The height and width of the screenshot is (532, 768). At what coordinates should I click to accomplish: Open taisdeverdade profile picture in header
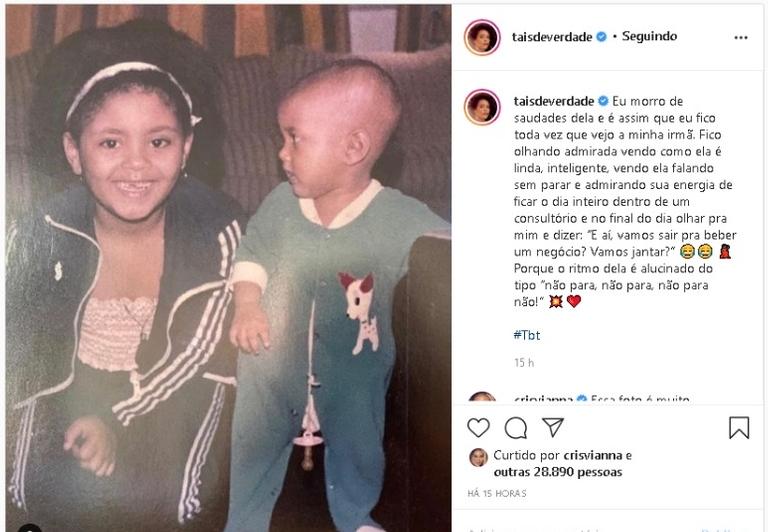point(482,37)
